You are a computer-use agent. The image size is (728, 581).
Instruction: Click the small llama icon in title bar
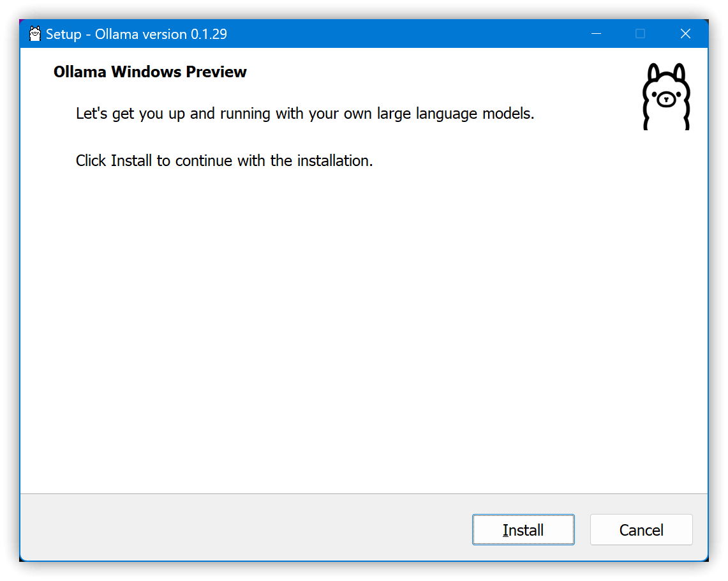click(35, 34)
